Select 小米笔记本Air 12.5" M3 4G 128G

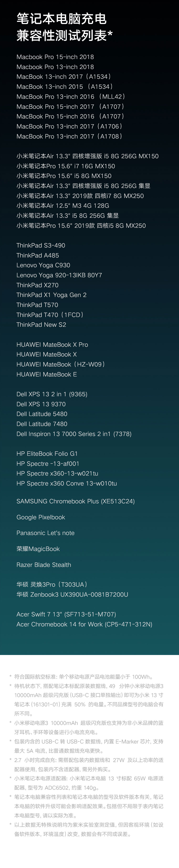point(63,206)
